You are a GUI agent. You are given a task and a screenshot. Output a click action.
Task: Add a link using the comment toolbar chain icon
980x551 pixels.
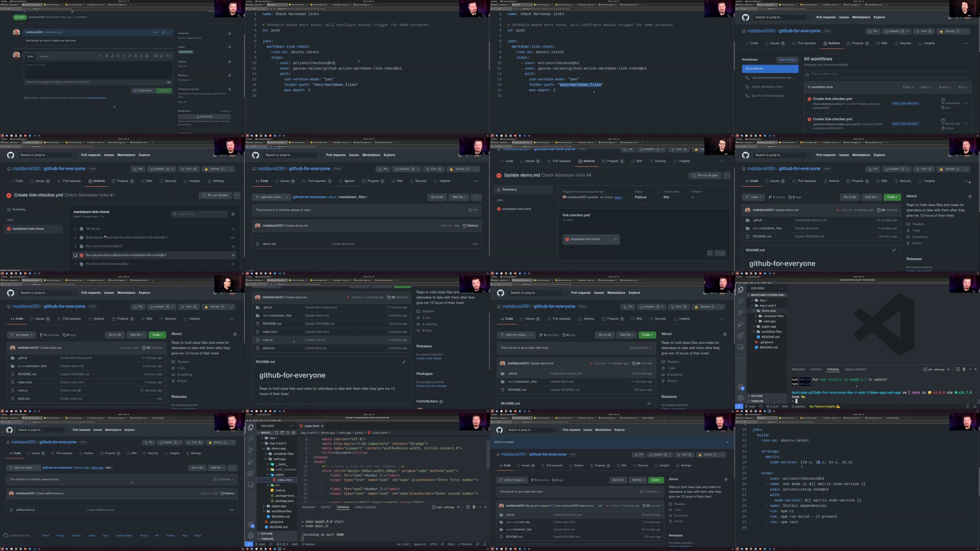tap(129, 56)
